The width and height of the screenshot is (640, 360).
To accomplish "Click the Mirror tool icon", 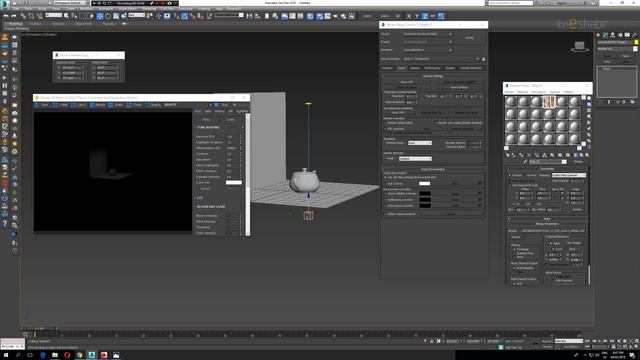I will pyautogui.click(x=249, y=16).
